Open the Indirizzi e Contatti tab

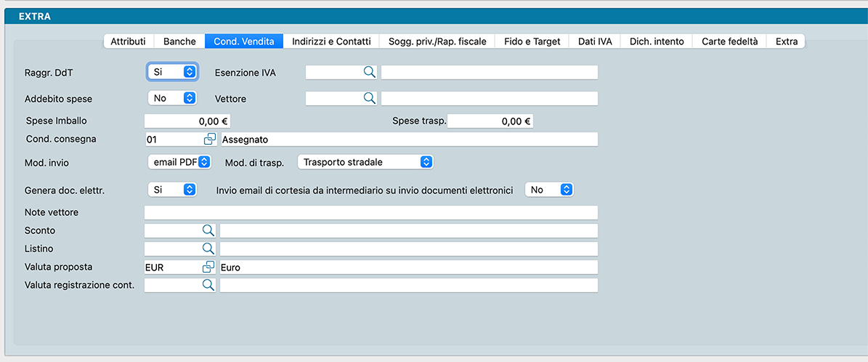point(331,41)
